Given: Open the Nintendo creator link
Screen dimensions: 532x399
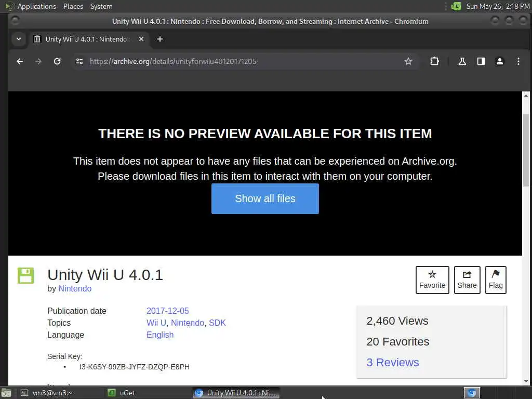Looking at the screenshot, I should click(x=75, y=288).
